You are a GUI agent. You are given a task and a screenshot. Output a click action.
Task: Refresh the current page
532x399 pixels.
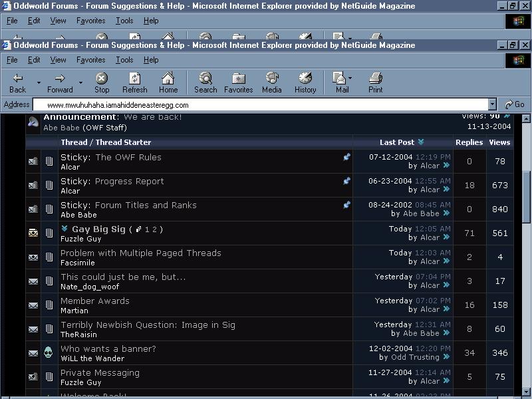pos(135,82)
